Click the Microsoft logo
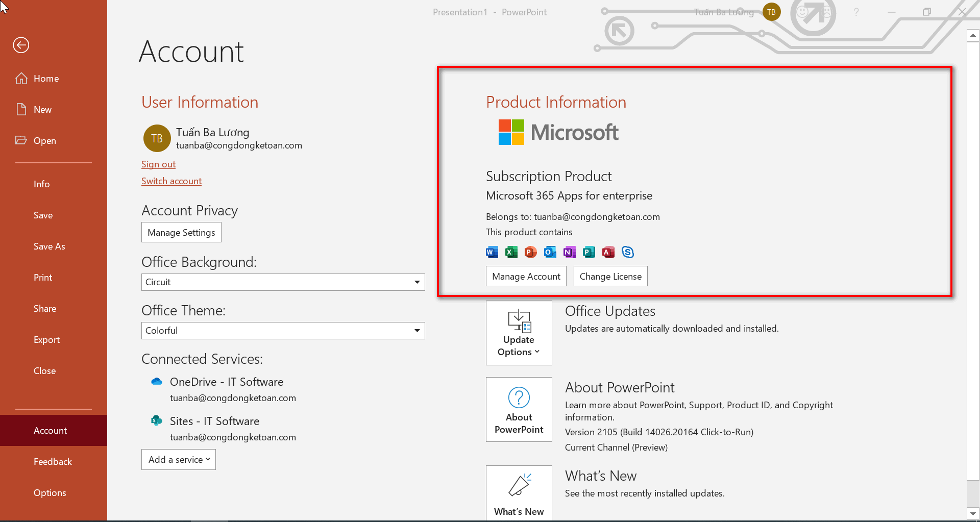 [x=558, y=132]
